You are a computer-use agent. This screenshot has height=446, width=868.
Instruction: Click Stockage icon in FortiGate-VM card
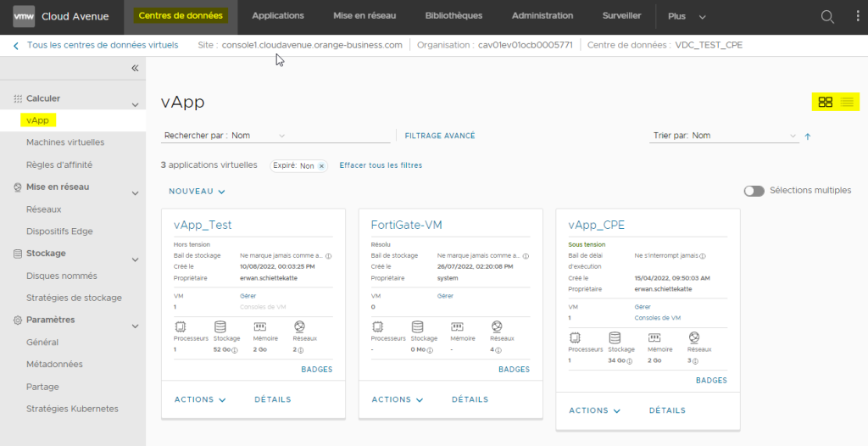click(417, 326)
